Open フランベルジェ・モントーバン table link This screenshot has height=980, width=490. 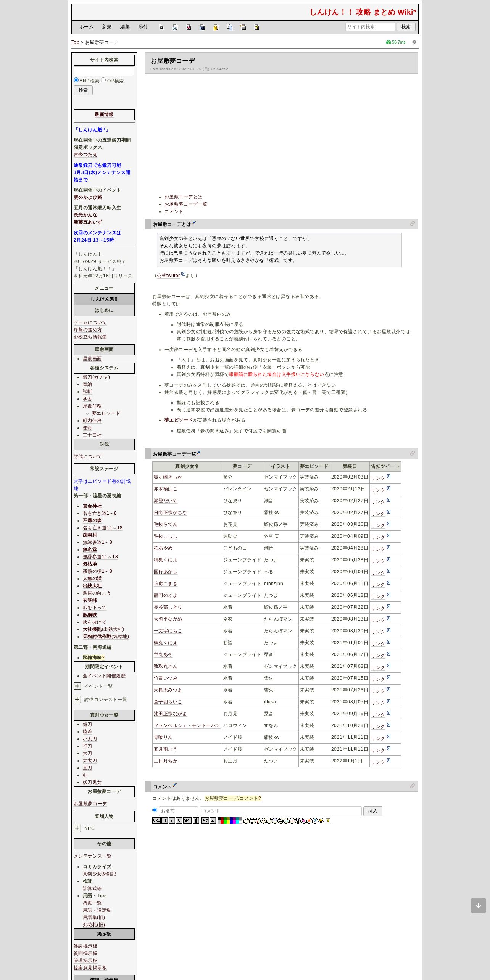(x=187, y=725)
